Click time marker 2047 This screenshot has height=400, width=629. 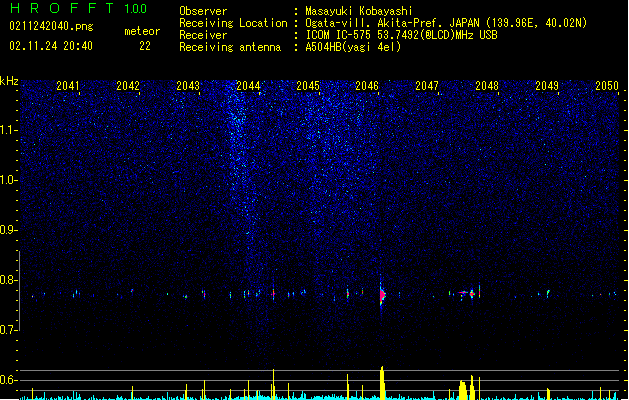427,85
